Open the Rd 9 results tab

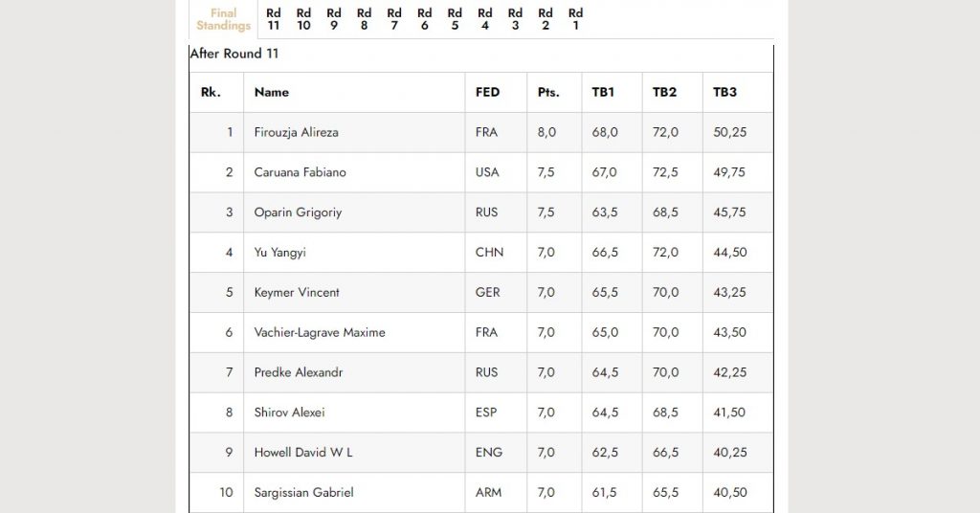coord(334,19)
